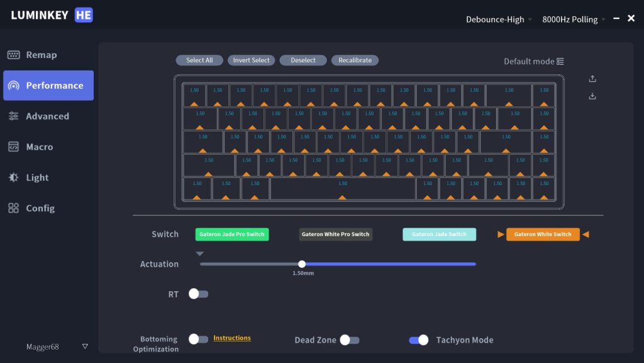
Task: Click the Default mode list icon
Action: click(560, 61)
